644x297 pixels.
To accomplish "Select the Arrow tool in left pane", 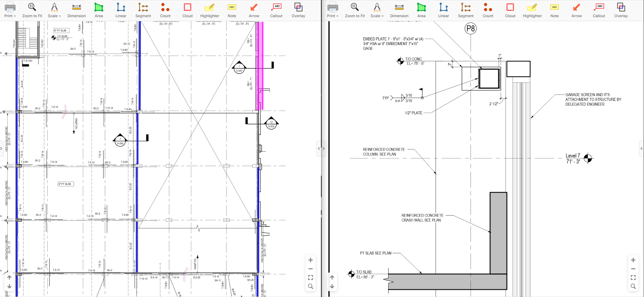I will coord(254,10).
